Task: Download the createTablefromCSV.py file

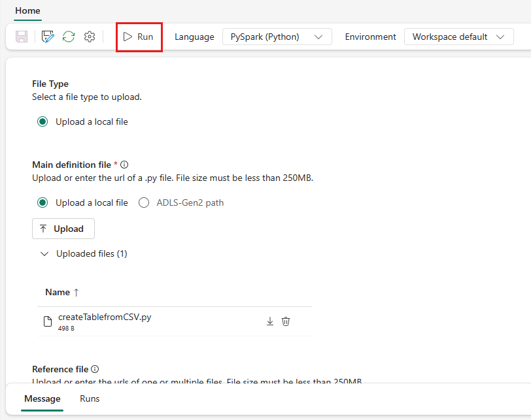Action: point(270,321)
